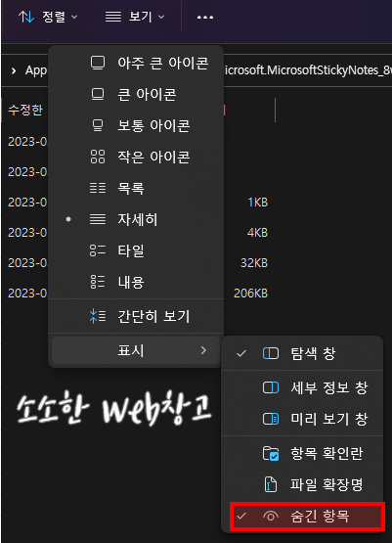Toggle the 탐색 창 navigation pane

(x=302, y=353)
